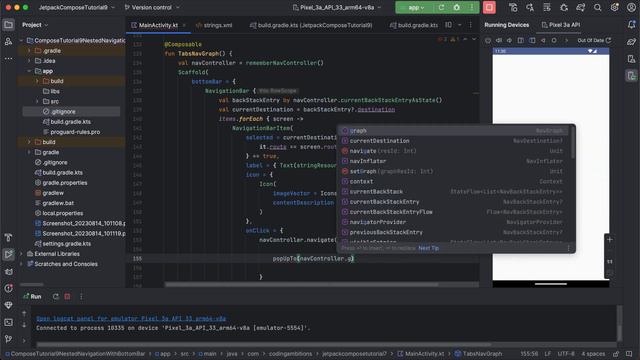This screenshot has height=360, width=640.
Task: Open JetpackComposeTutorial9 project dropdown
Action: pos(77,7)
